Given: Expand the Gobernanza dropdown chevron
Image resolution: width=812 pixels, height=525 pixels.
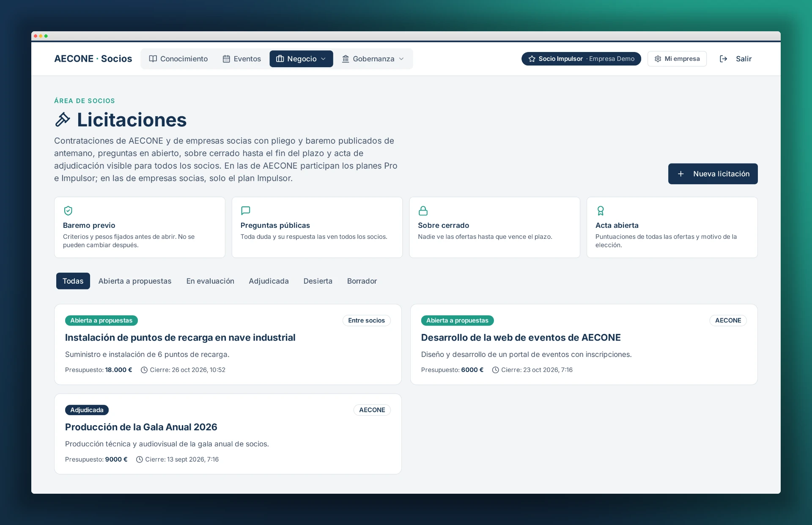Looking at the screenshot, I should click(x=401, y=59).
